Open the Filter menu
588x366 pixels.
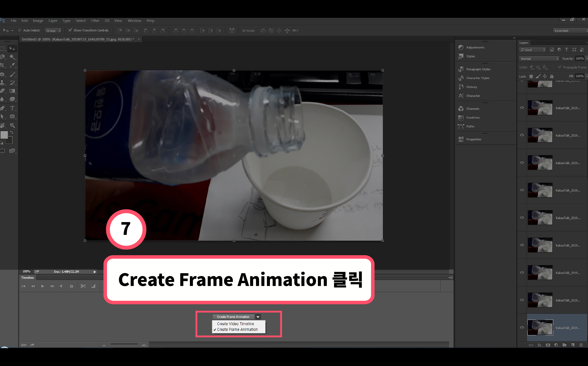pos(95,21)
